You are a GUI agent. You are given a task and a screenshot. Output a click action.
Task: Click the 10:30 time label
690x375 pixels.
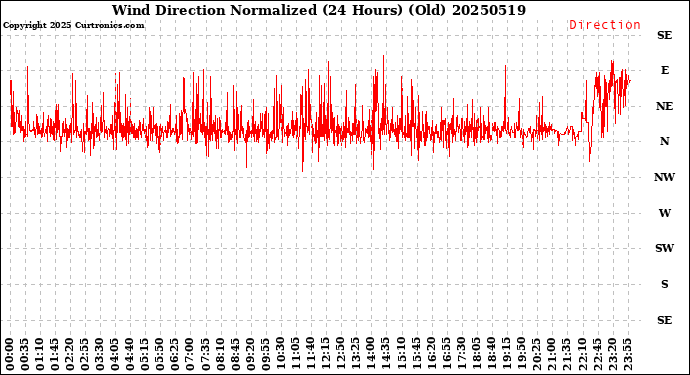click(280, 355)
